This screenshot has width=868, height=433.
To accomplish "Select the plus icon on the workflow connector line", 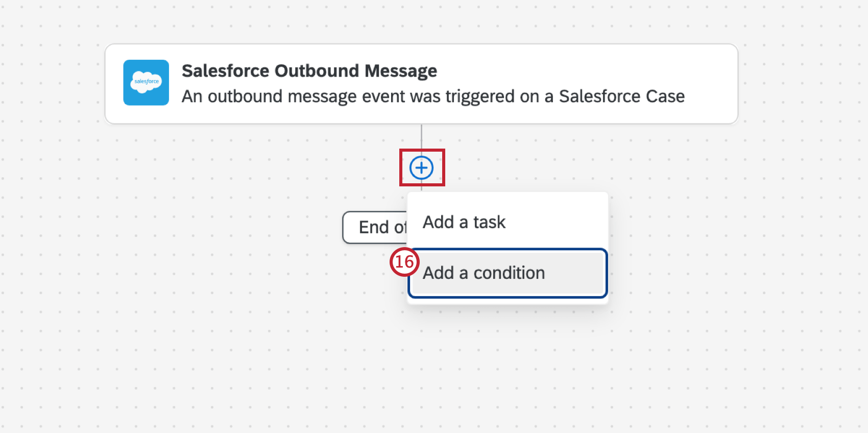I will (x=422, y=167).
